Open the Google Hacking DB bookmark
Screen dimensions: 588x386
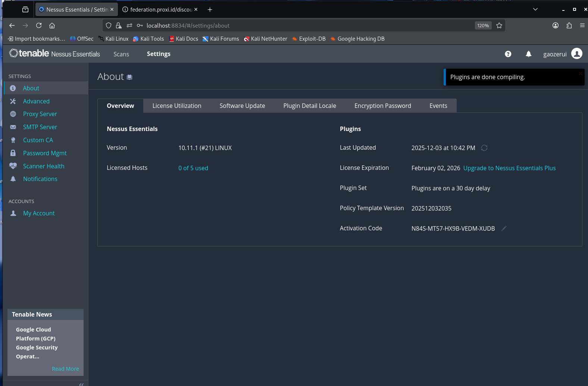pyautogui.click(x=357, y=39)
